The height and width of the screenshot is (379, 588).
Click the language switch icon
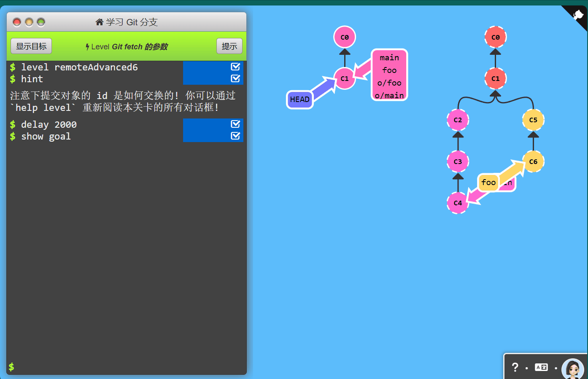541,367
